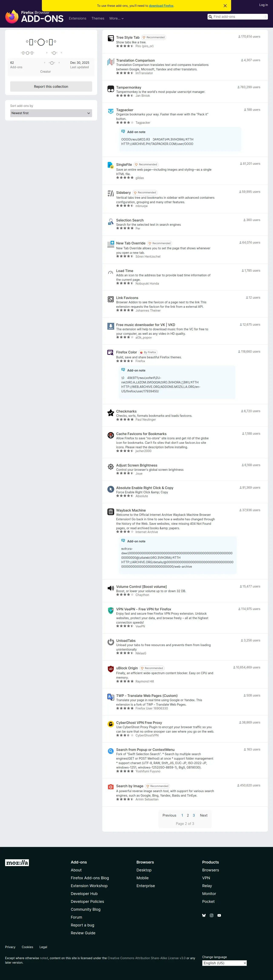Click the UnloadTabs power icon
This screenshot has width=273, height=980.
[x=111, y=642]
